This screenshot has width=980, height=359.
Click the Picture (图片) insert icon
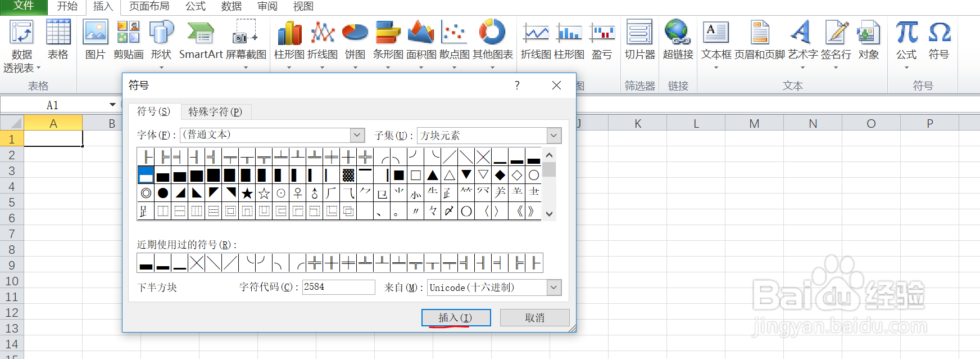click(x=96, y=40)
